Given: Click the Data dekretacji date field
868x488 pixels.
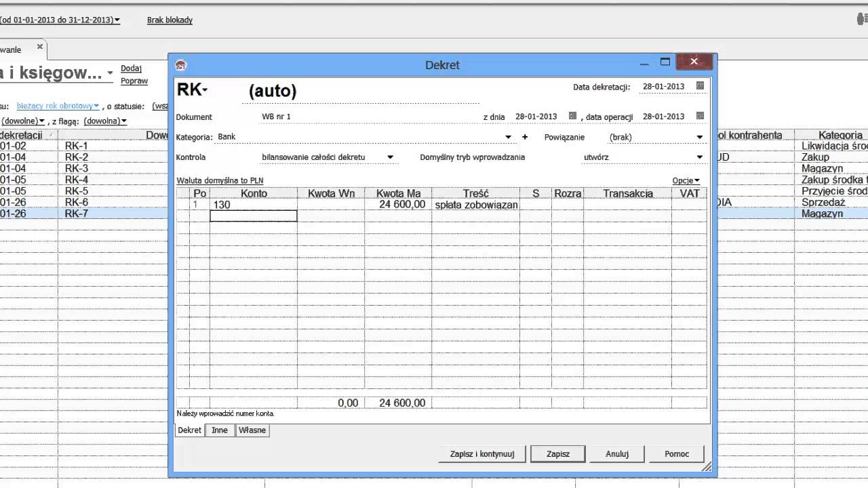Looking at the screenshot, I should click(664, 87).
